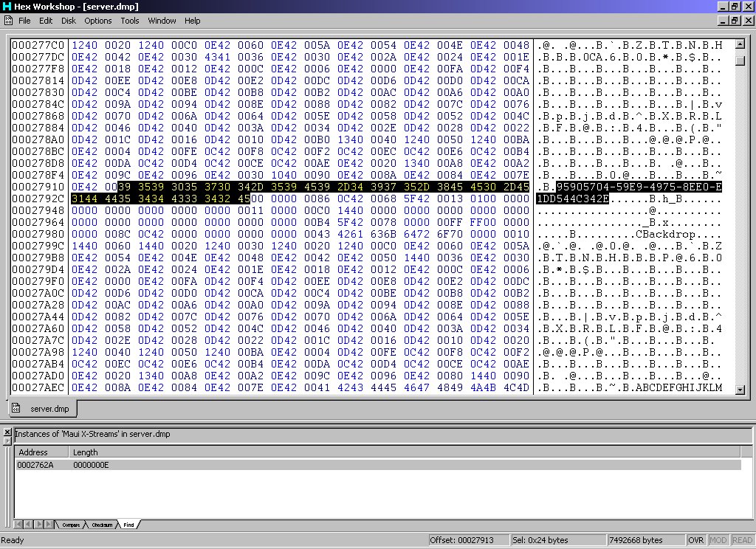
Task: Select find result row 0002762A
Action: pyautogui.click(x=377, y=465)
